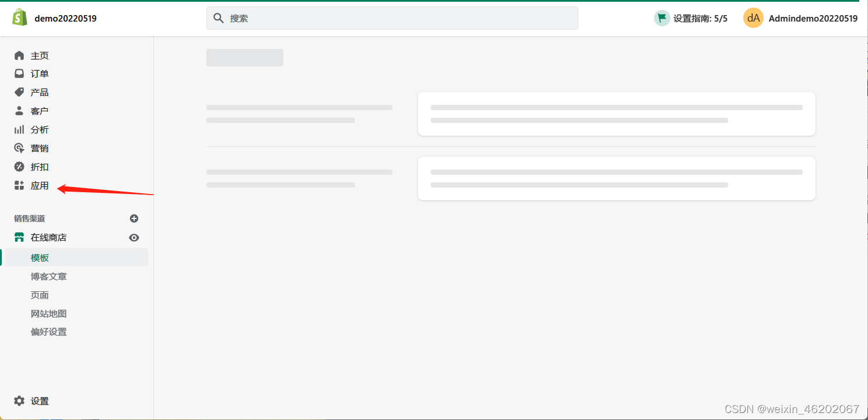
Task: Click the 订单 inbox icon
Action: tap(19, 74)
